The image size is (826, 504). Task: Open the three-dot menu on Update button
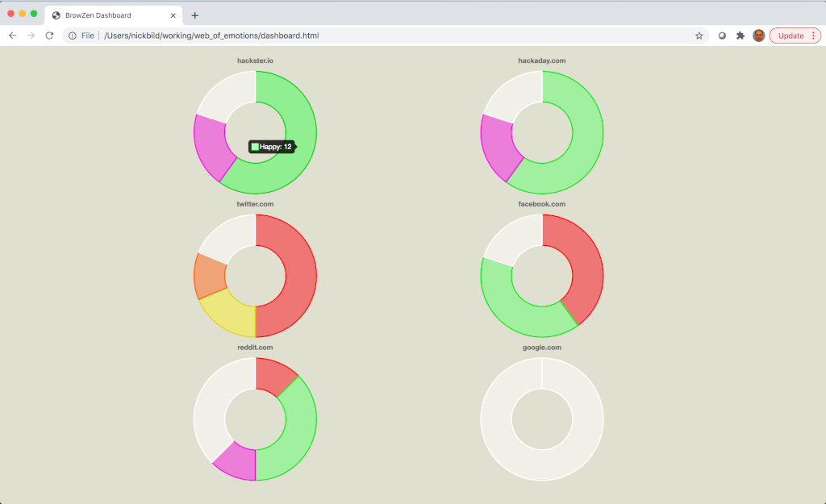(x=813, y=35)
